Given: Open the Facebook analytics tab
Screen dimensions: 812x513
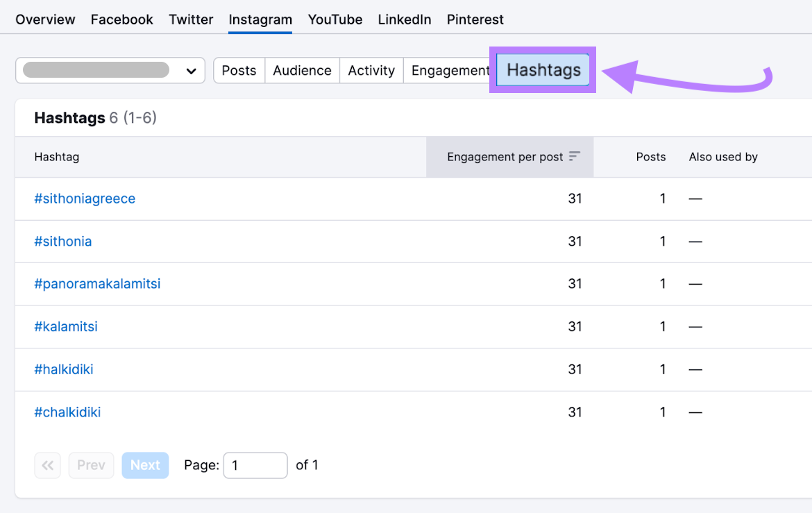Looking at the screenshot, I should (121, 19).
